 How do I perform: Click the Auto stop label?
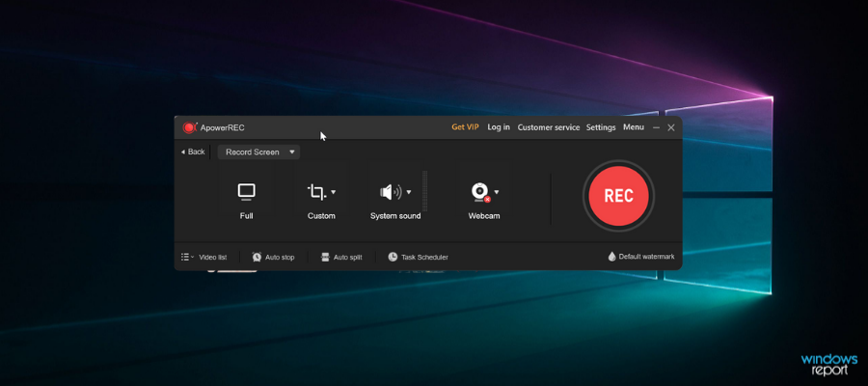pyautogui.click(x=280, y=257)
